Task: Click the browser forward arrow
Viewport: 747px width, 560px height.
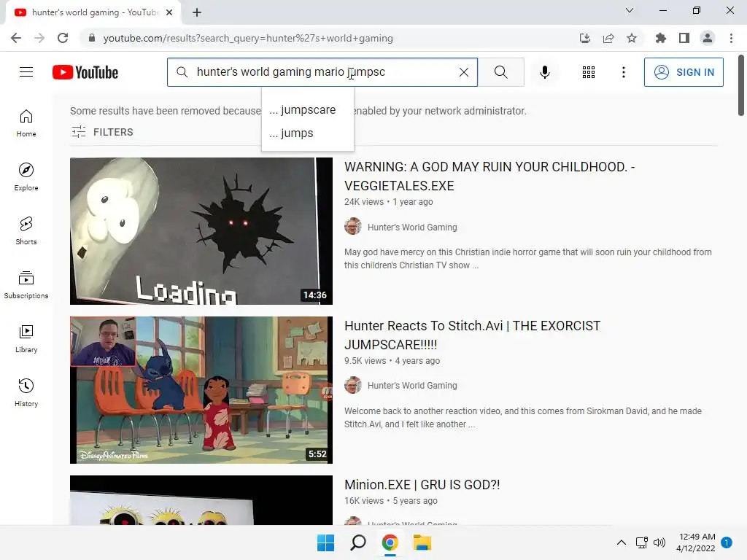Action: click(x=39, y=38)
